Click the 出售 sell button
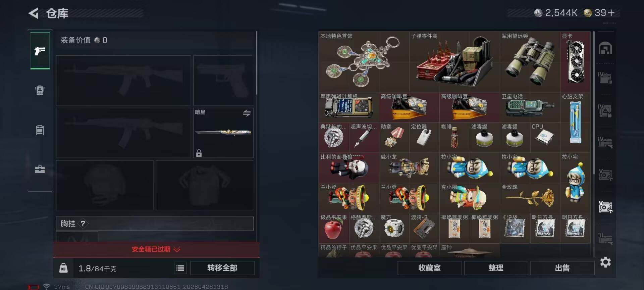Image resolution: width=644 pixels, height=290 pixels. coord(562,268)
